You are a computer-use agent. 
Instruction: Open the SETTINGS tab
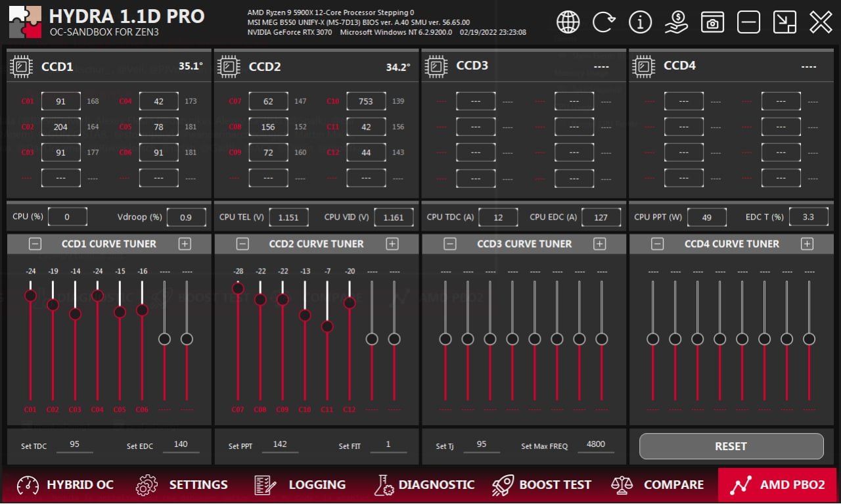pyautogui.click(x=181, y=485)
